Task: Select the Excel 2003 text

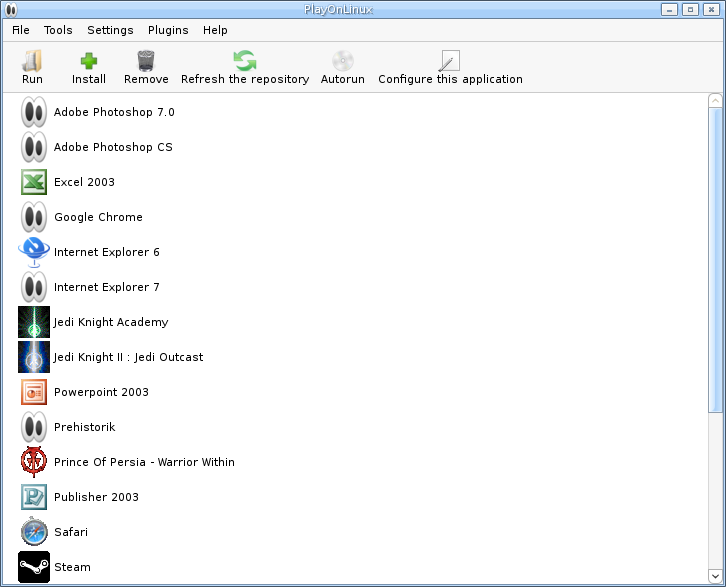Action: [x=84, y=182]
